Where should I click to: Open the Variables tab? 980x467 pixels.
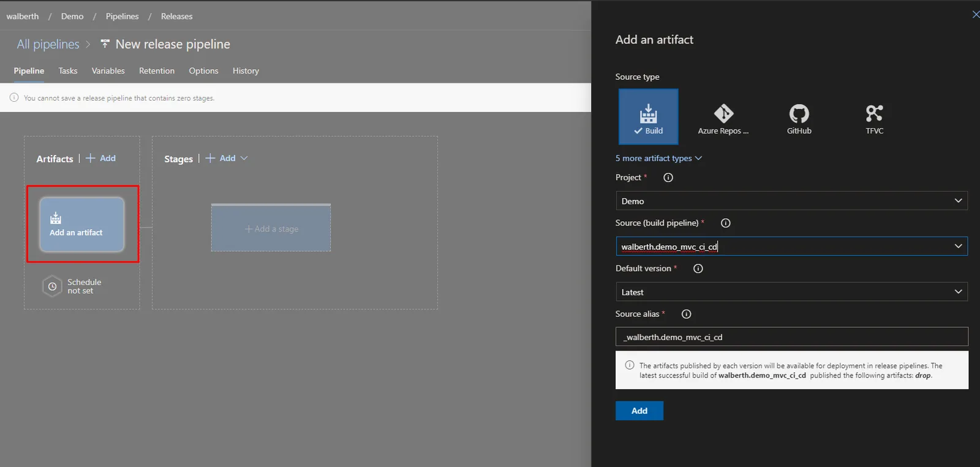(x=108, y=71)
